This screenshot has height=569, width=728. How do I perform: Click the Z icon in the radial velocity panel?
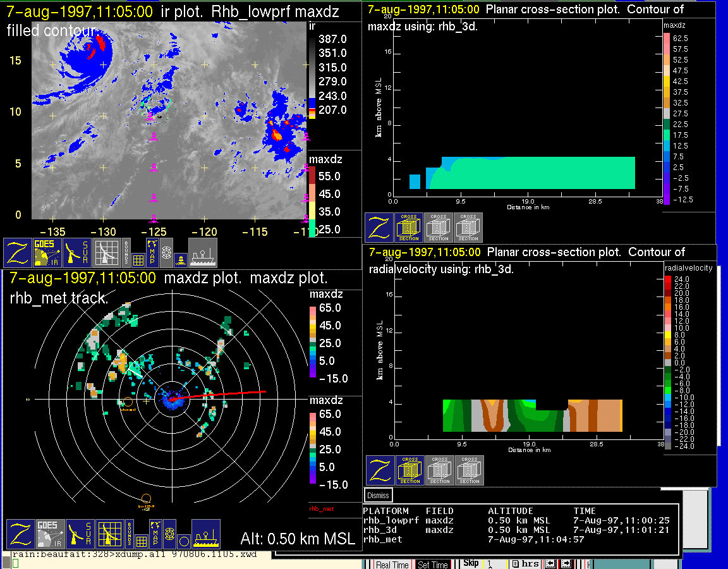tap(380, 470)
